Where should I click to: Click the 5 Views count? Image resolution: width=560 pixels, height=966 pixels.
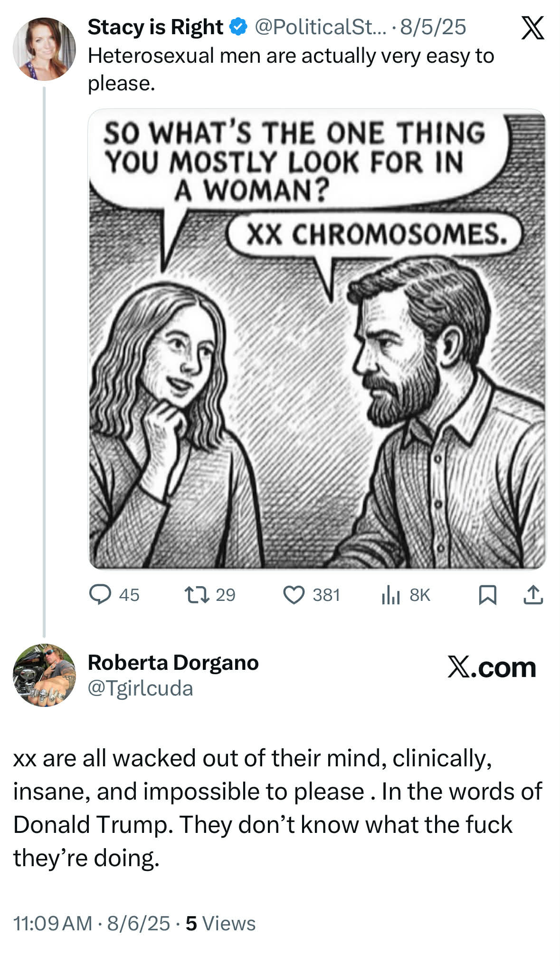[x=220, y=923]
